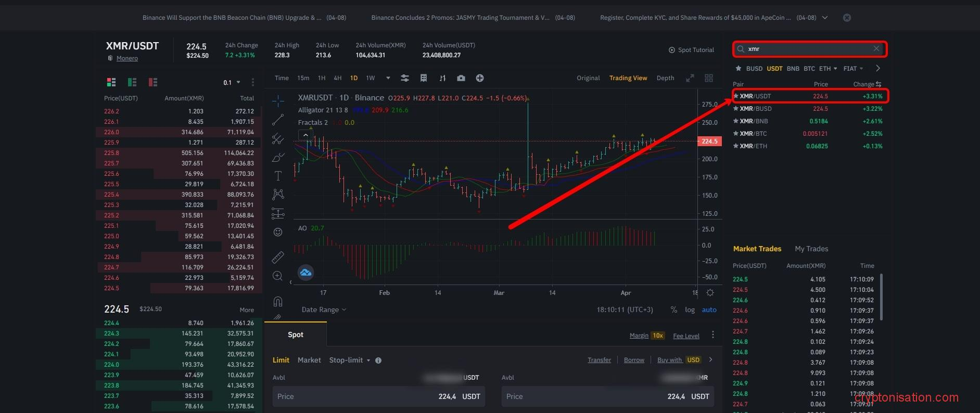The width and height of the screenshot is (980, 413).
Task: Click the Spot Tutorial button
Action: coord(691,50)
